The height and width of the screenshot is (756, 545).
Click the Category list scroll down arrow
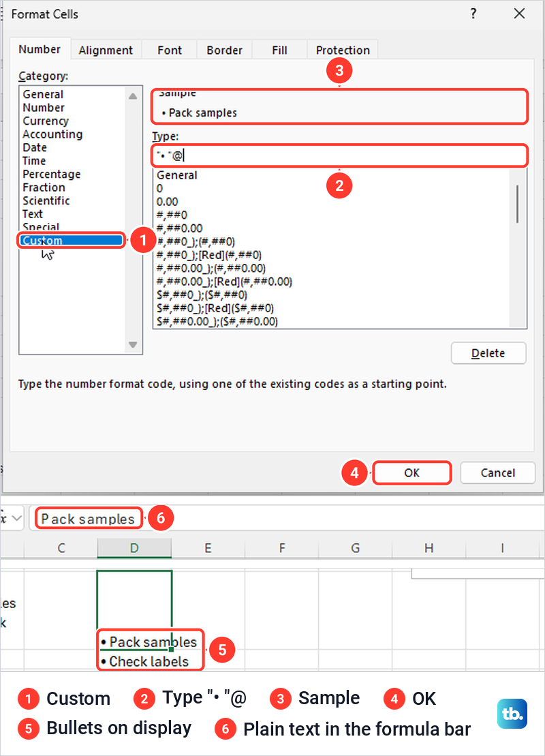click(x=133, y=345)
